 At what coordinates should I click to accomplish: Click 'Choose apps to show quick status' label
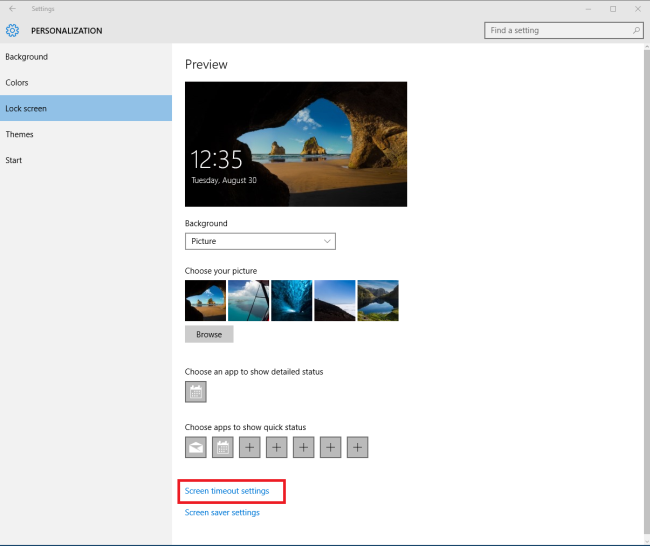click(x=245, y=427)
